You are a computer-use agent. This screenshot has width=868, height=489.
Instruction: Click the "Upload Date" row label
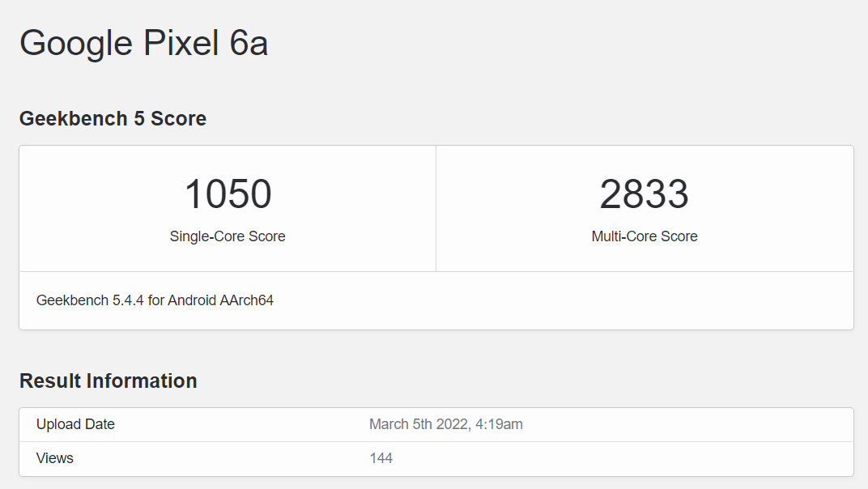[x=75, y=424]
